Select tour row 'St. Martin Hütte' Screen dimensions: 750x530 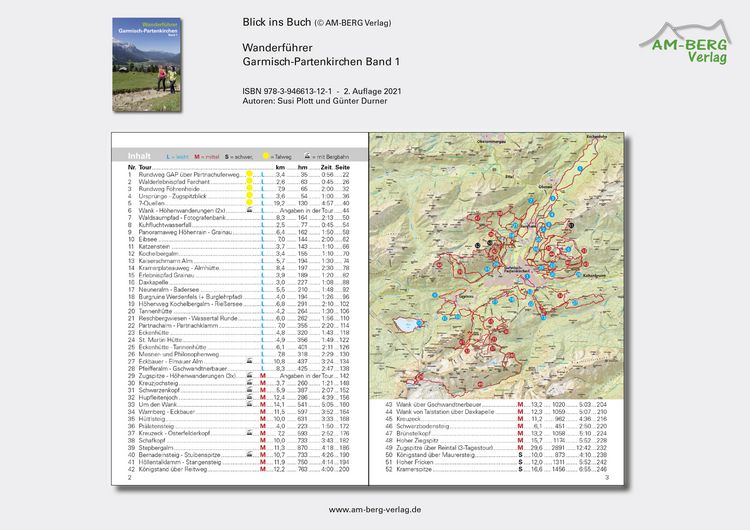click(239, 340)
